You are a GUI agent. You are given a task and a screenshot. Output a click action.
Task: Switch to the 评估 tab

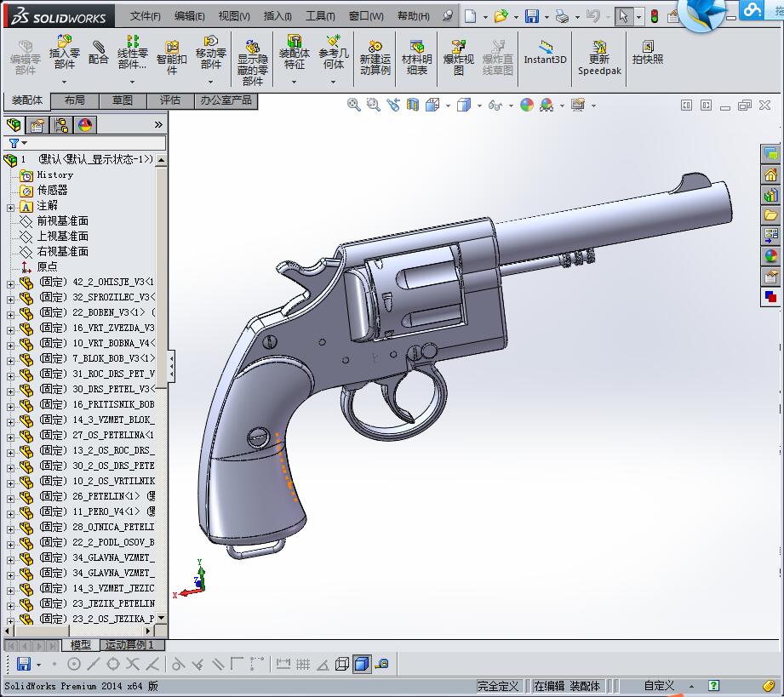point(170,100)
